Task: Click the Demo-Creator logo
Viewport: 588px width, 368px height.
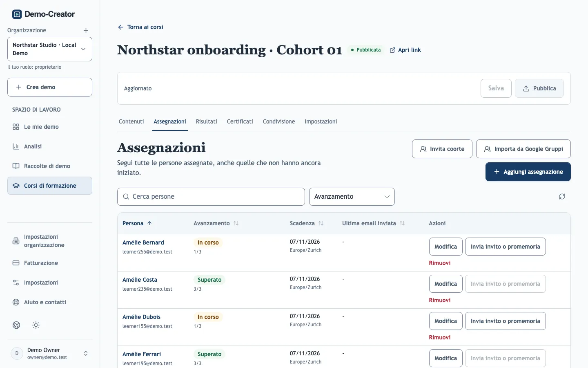Action: (43, 14)
